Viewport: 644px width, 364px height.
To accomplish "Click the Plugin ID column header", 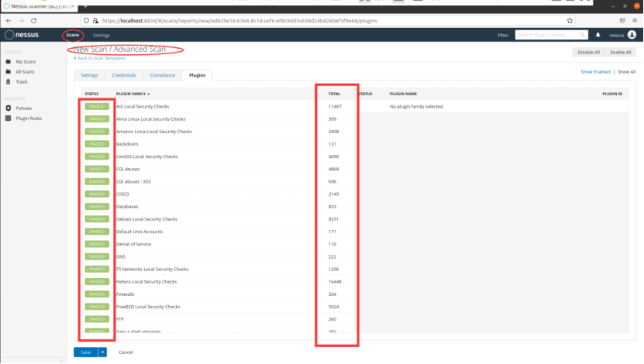I will [x=612, y=94].
